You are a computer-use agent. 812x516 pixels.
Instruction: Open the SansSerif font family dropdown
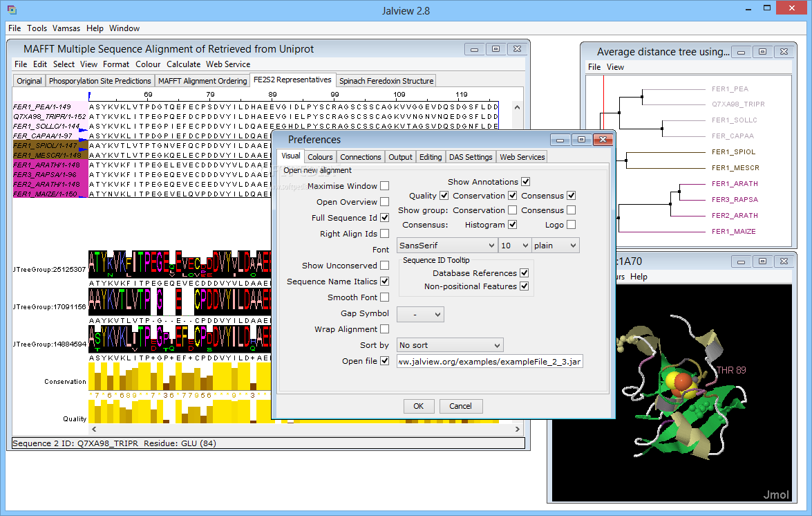(x=447, y=246)
